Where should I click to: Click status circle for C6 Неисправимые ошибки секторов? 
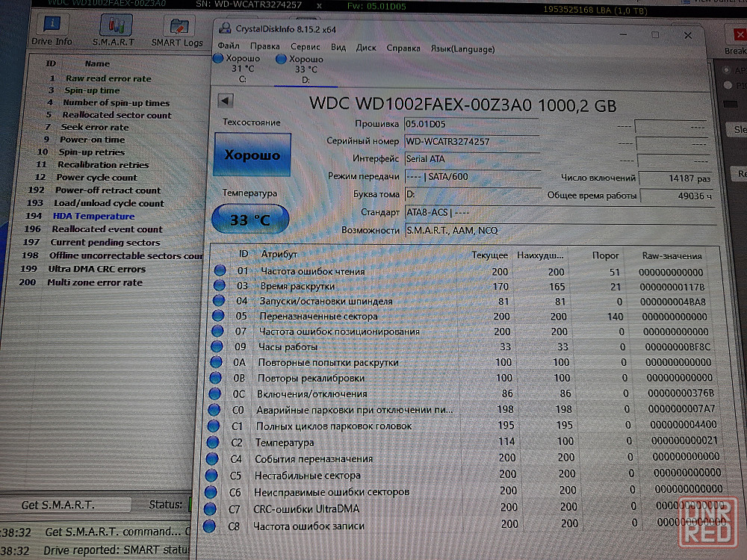tap(211, 492)
